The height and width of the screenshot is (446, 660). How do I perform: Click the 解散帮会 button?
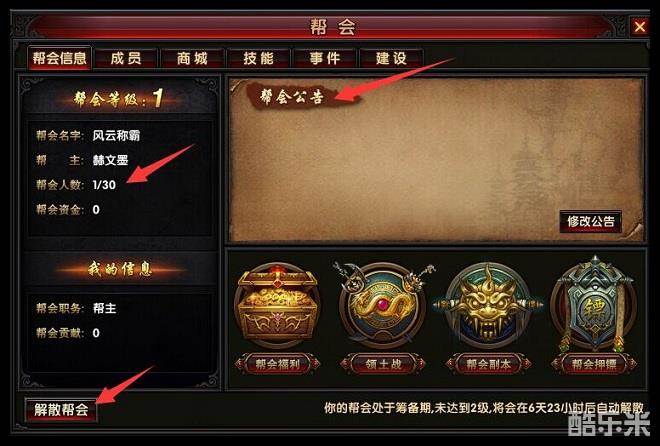click(61, 409)
